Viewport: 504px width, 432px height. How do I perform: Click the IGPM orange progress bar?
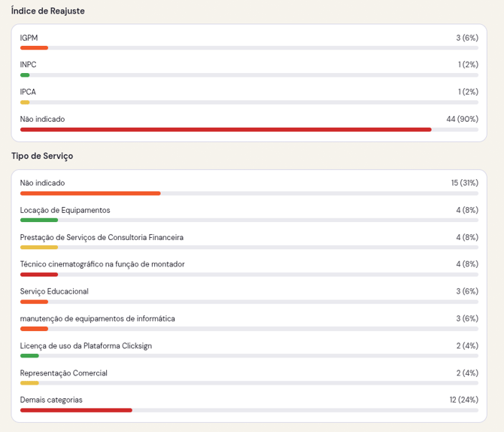coord(34,48)
